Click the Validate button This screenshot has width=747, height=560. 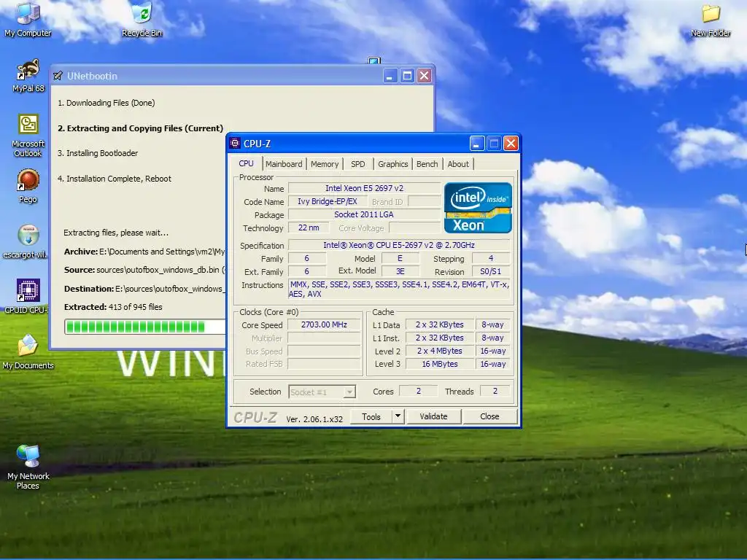(x=433, y=416)
